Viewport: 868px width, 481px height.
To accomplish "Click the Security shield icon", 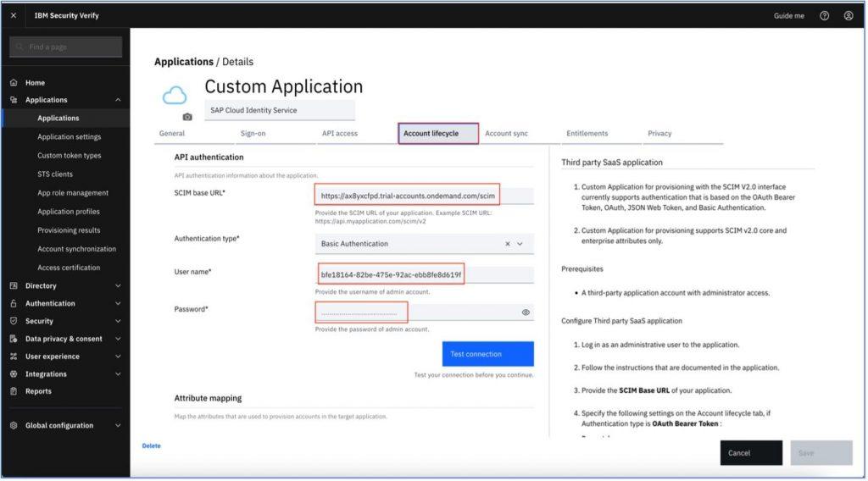I will tap(14, 321).
